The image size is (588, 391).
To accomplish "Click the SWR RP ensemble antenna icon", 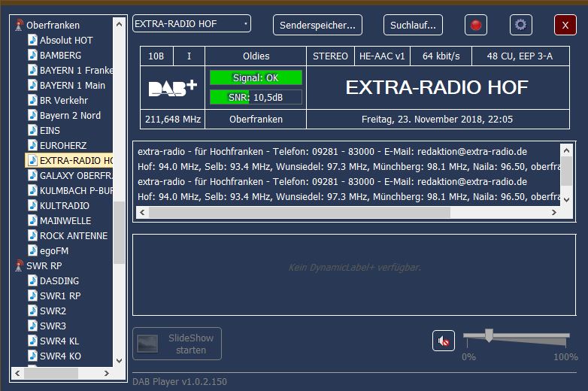I will (x=19, y=265).
